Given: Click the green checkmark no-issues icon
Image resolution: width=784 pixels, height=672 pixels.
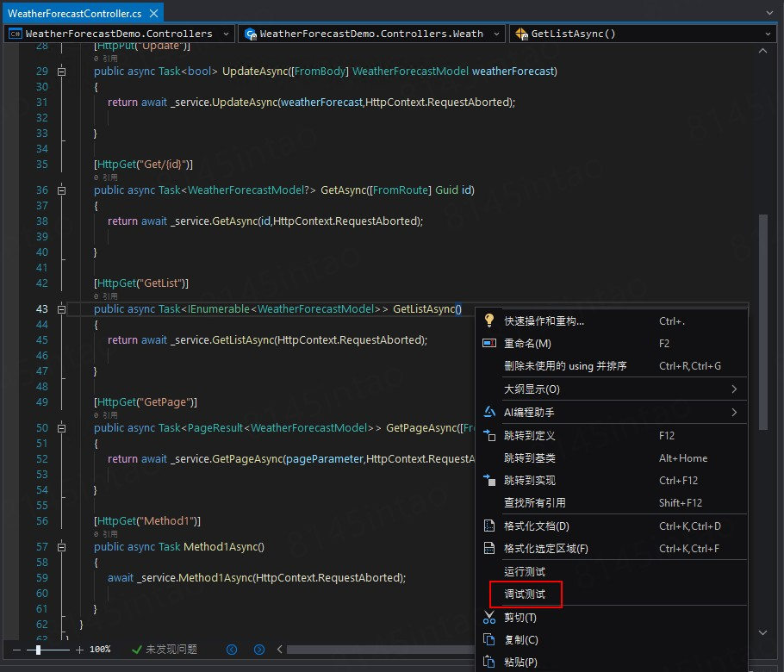Looking at the screenshot, I should 136,650.
